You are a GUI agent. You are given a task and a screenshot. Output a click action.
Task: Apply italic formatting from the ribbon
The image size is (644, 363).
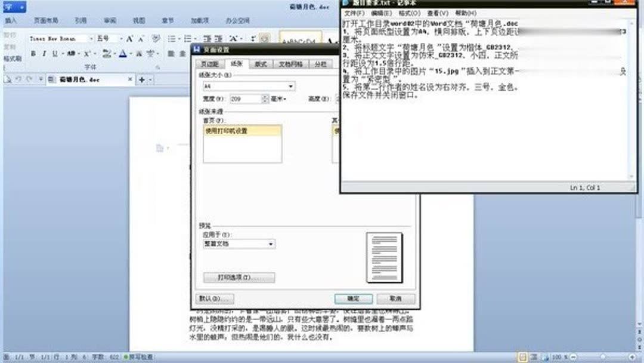coord(44,53)
